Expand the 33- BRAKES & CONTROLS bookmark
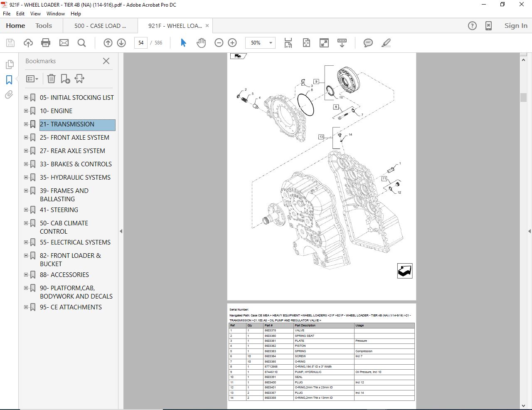Viewport: 532px width, 410px height. click(x=26, y=164)
